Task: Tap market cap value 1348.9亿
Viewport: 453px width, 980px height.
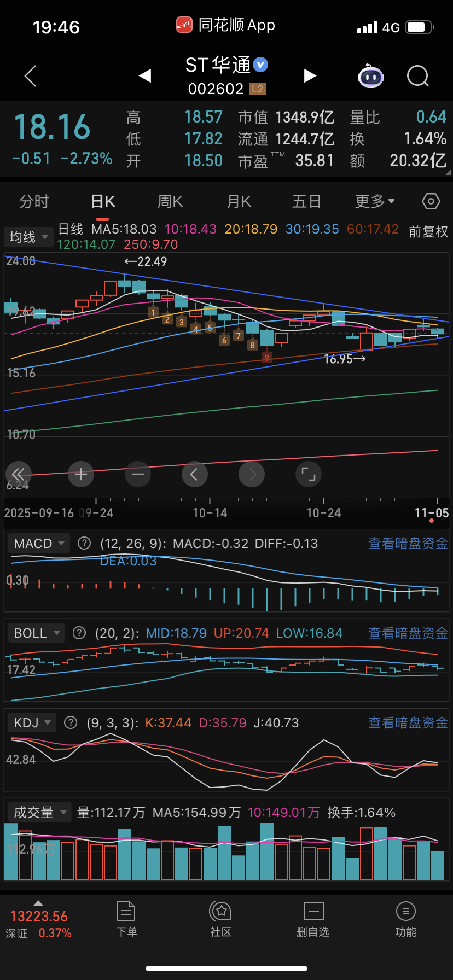Action: (305, 117)
